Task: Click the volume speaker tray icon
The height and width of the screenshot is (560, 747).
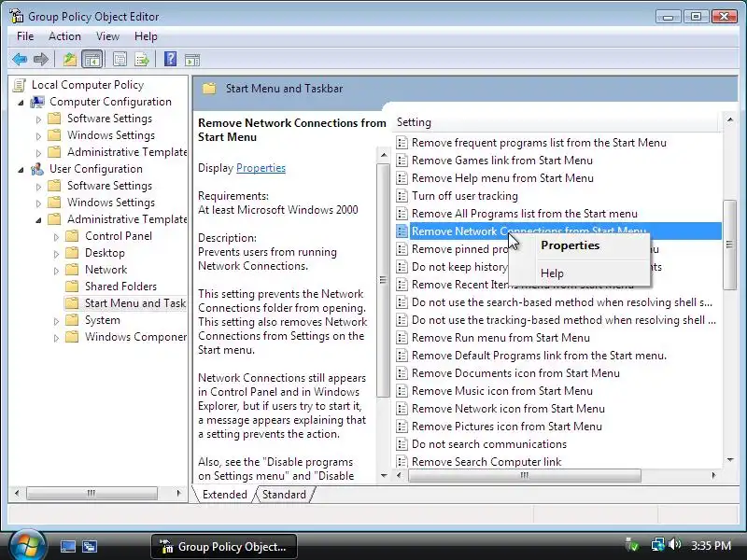Action: point(674,544)
